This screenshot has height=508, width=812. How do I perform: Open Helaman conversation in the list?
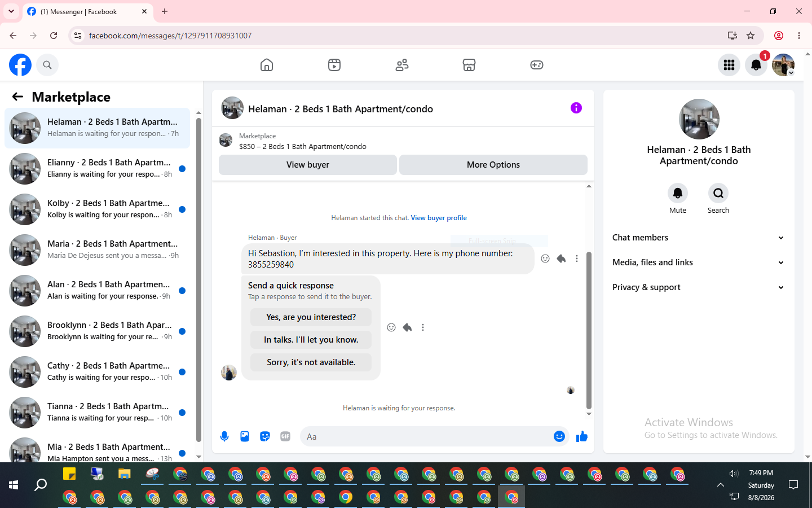pos(97,128)
